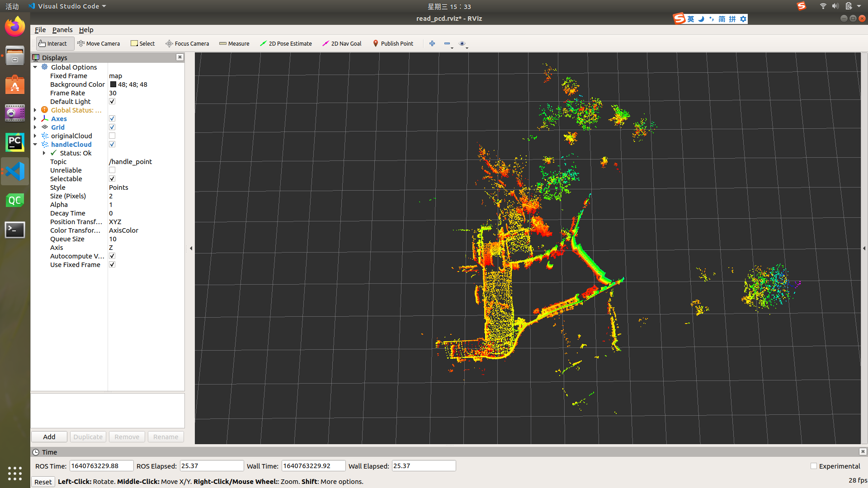Select the Move Camera tool
868x488 pixels.
[99, 43]
